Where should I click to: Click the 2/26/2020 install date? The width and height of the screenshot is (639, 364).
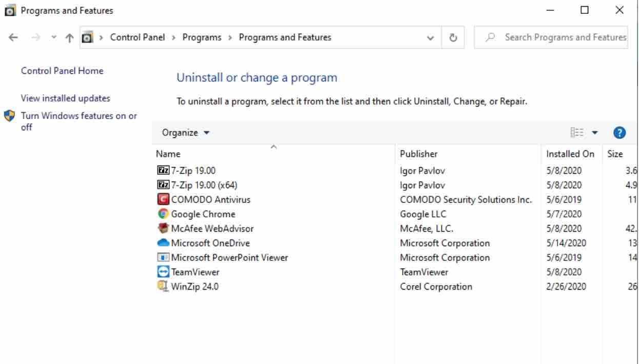tap(566, 287)
